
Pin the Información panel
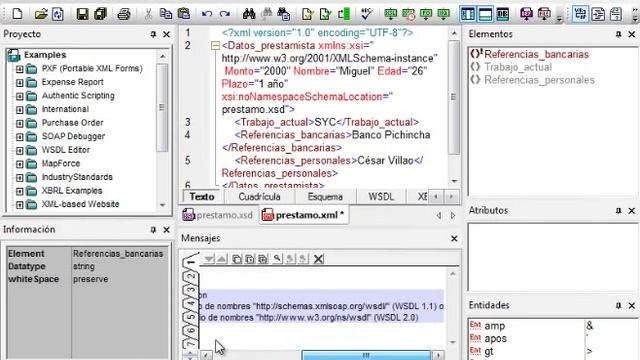(x=153, y=230)
